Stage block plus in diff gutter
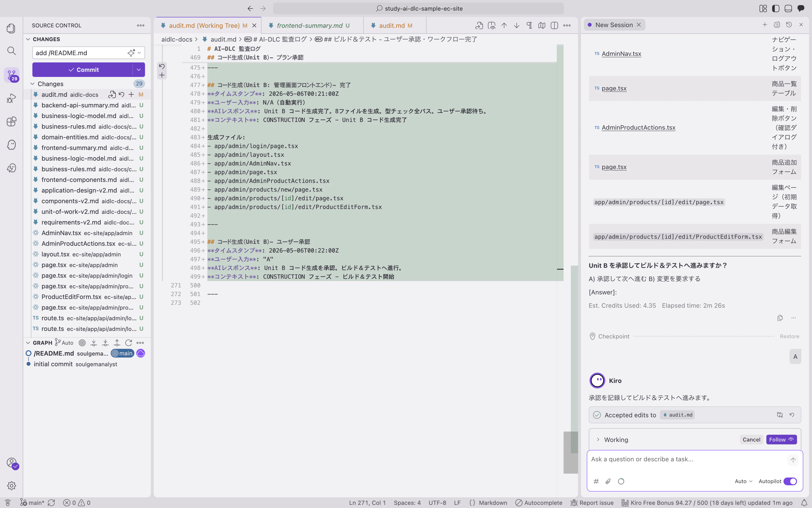The height and width of the screenshot is (508, 812). [162, 75]
